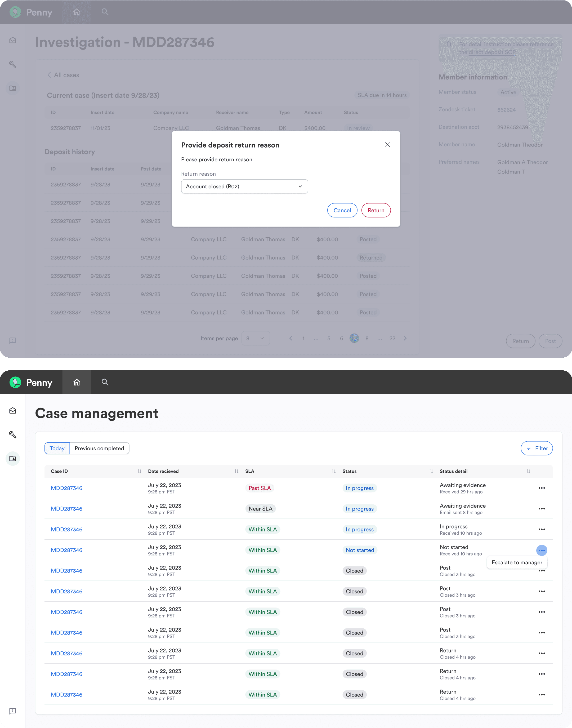572x728 pixels.
Task: Open more options for Near SLA case
Action: click(x=542, y=509)
